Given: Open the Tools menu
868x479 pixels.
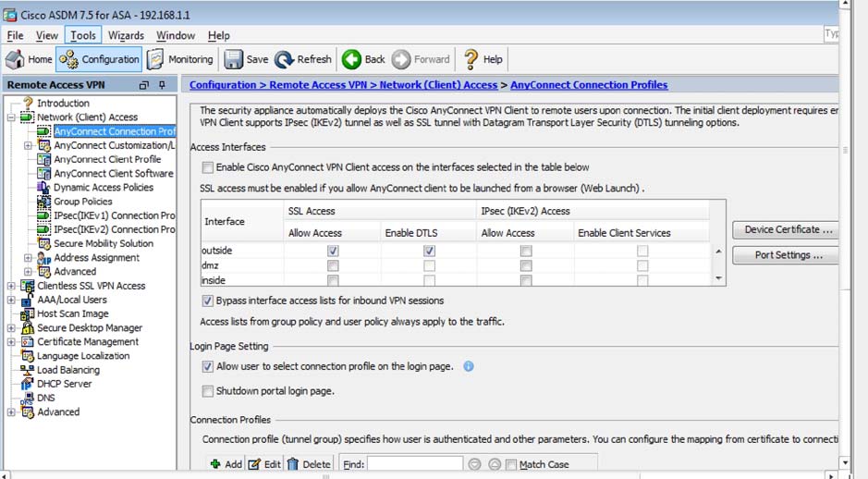Looking at the screenshot, I should point(83,35).
